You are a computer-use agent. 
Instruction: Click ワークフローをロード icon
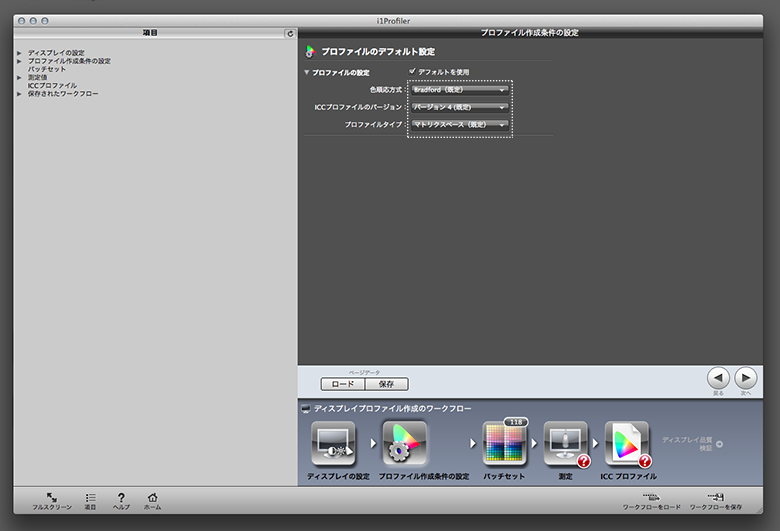(x=652, y=497)
